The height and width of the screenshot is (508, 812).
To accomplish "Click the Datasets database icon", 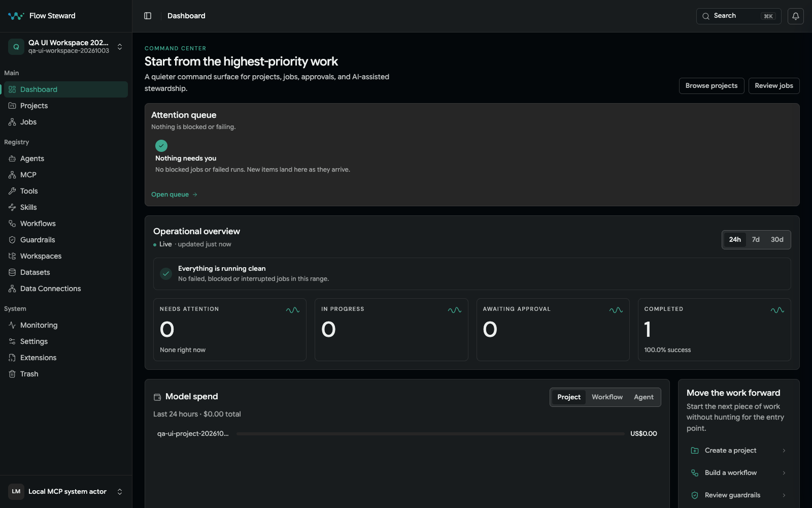I will (x=12, y=272).
